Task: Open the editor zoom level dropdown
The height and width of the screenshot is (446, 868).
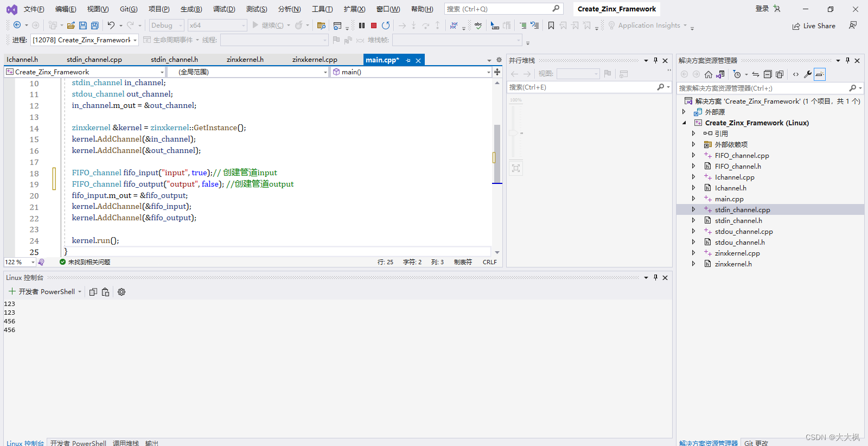Action: click(x=33, y=262)
